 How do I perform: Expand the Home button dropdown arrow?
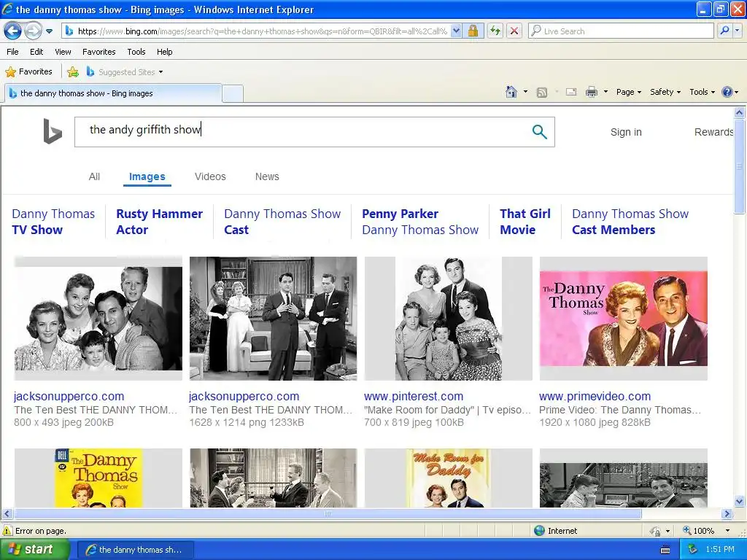click(x=525, y=92)
